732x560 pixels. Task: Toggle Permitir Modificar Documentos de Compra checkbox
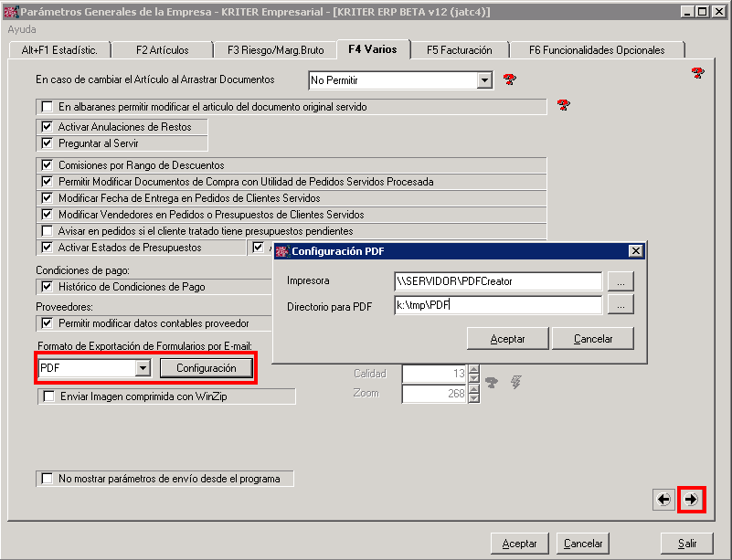tap(48, 182)
